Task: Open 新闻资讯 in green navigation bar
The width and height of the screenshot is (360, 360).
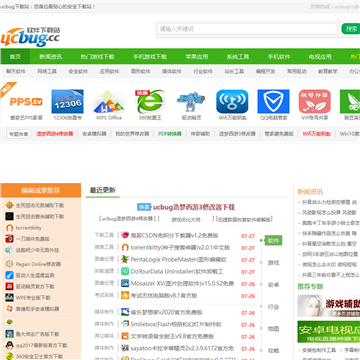Action: pos(51,57)
